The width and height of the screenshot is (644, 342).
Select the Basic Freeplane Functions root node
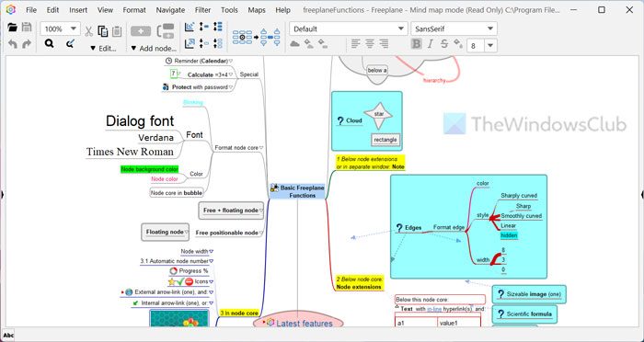[x=298, y=192]
